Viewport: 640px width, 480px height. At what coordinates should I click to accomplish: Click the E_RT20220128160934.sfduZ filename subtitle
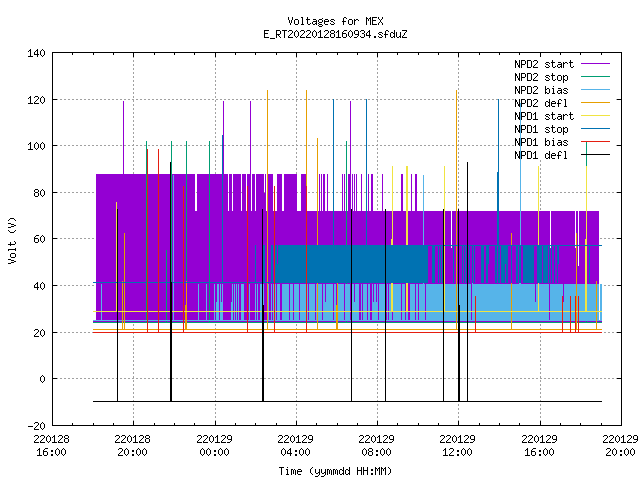click(335, 34)
